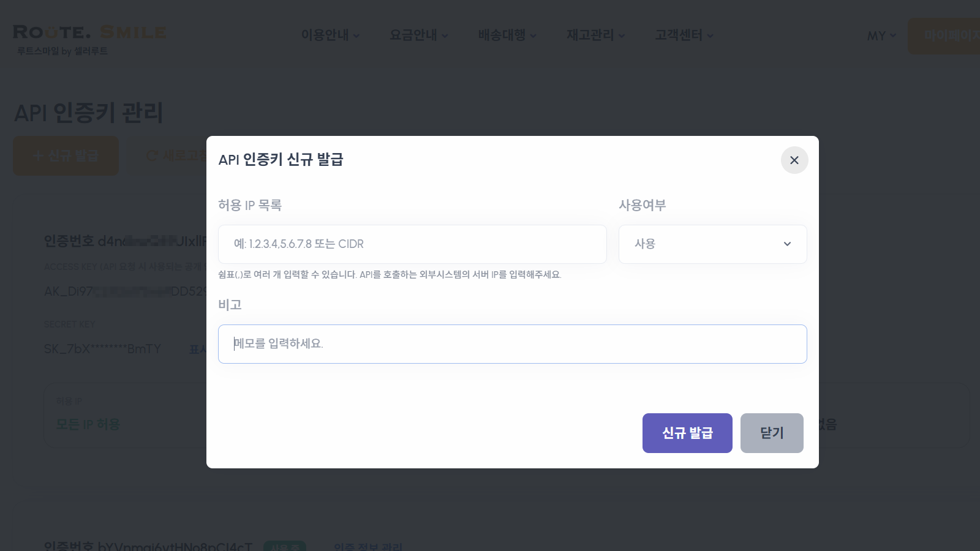Expand the 재고관리 dropdown
Image resolution: width=980 pixels, height=551 pixels.
[x=594, y=36]
